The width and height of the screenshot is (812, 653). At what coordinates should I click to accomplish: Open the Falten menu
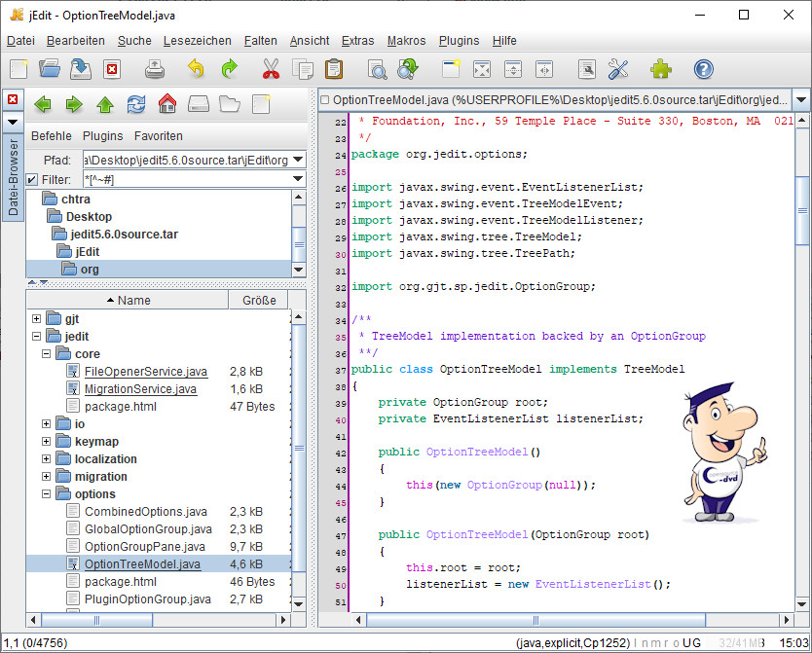point(260,41)
